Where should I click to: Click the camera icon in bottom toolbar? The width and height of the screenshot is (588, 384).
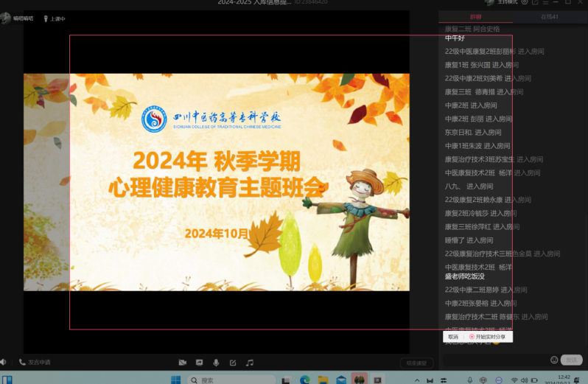pyautogui.click(x=182, y=363)
